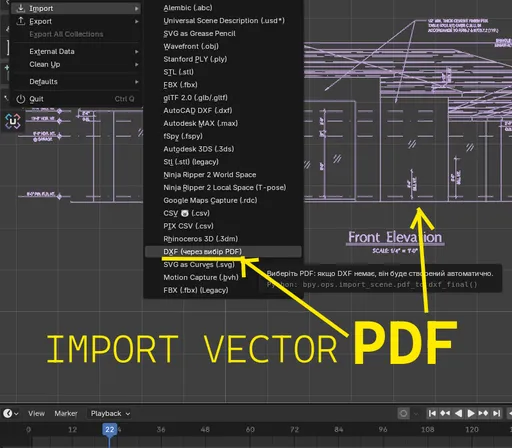Choose DXF (через вибір PDF) import
512x448 pixels.
point(223,252)
